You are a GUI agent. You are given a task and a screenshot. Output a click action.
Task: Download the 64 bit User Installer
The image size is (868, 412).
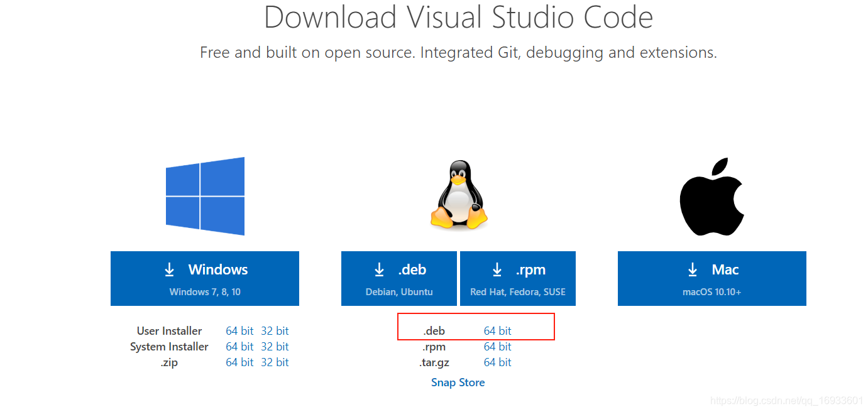point(239,330)
